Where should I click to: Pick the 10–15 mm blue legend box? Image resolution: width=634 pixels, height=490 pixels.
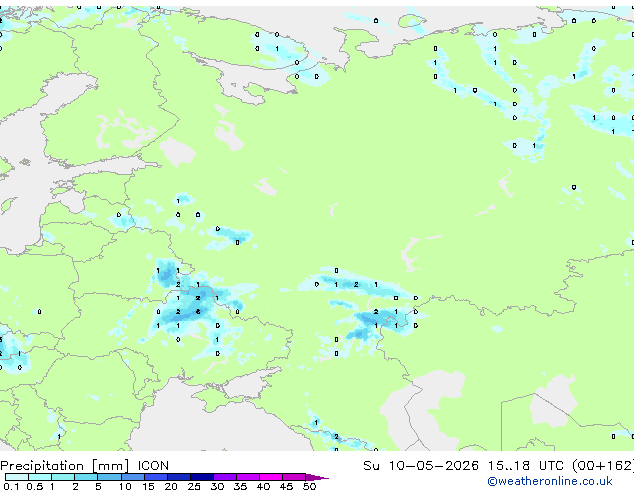coord(132,477)
